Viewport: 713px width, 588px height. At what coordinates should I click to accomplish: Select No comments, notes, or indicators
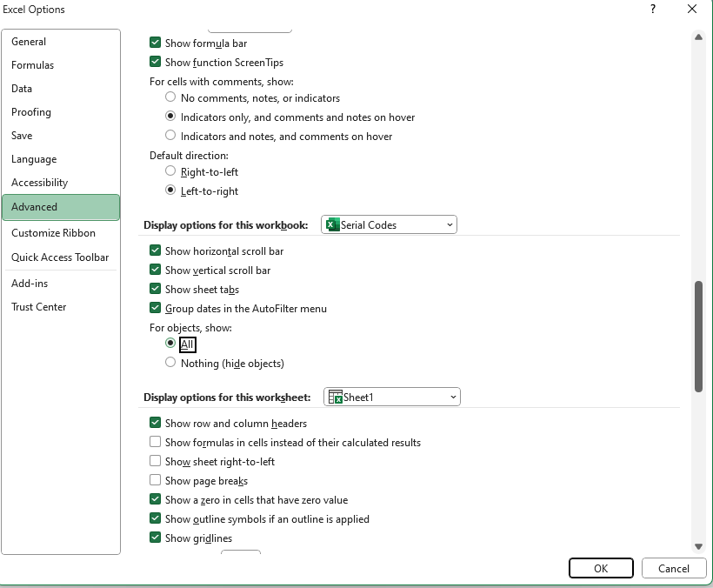pos(170,97)
